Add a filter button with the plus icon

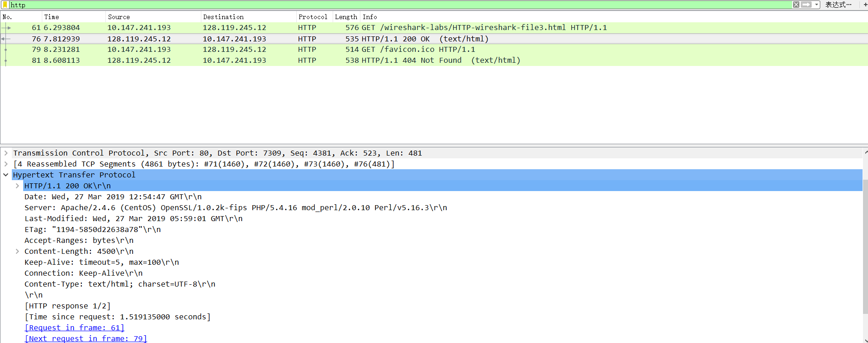click(865, 5)
